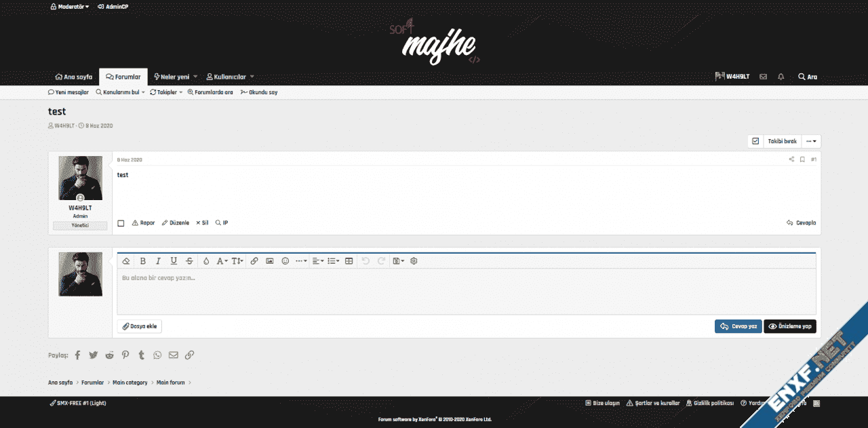Open the text alignment dropdown
Viewport: 868px width, 428px height.
click(x=317, y=261)
